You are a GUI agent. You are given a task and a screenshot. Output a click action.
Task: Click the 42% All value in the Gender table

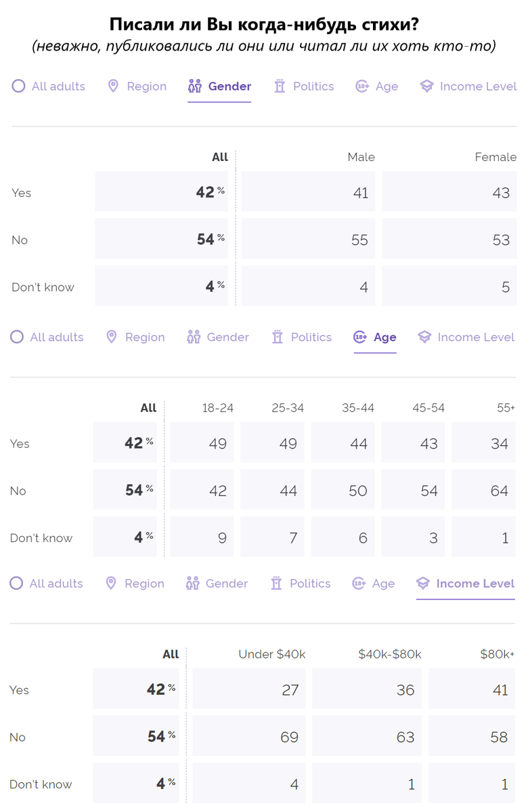click(x=161, y=191)
